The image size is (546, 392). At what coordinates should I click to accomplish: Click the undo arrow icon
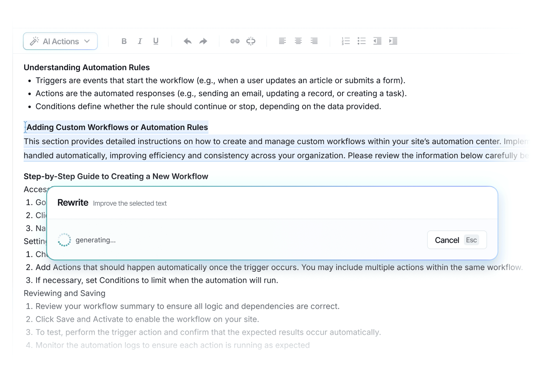pos(187,41)
